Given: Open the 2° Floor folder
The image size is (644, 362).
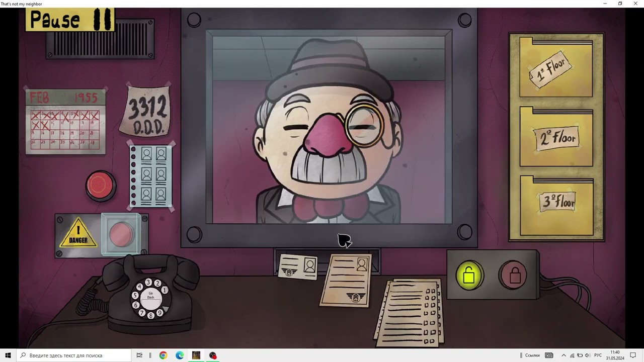Looking at the screenshot, I should [556, 136].
